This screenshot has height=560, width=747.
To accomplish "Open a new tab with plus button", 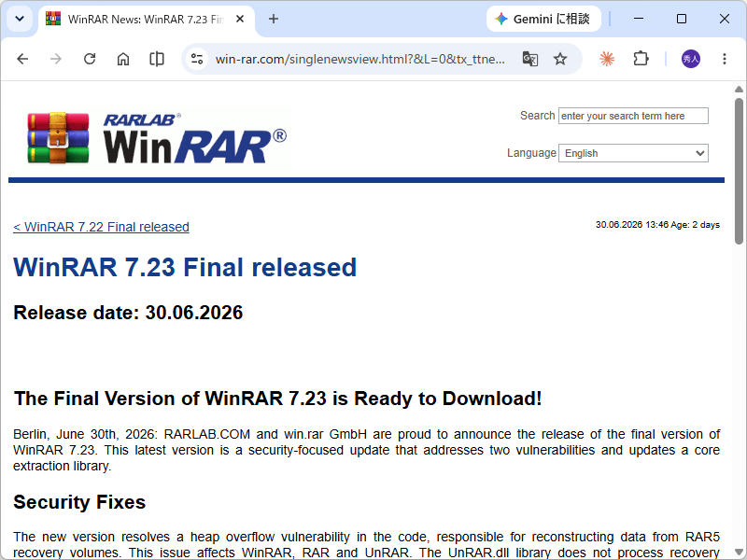I will [x=274, y=19].
